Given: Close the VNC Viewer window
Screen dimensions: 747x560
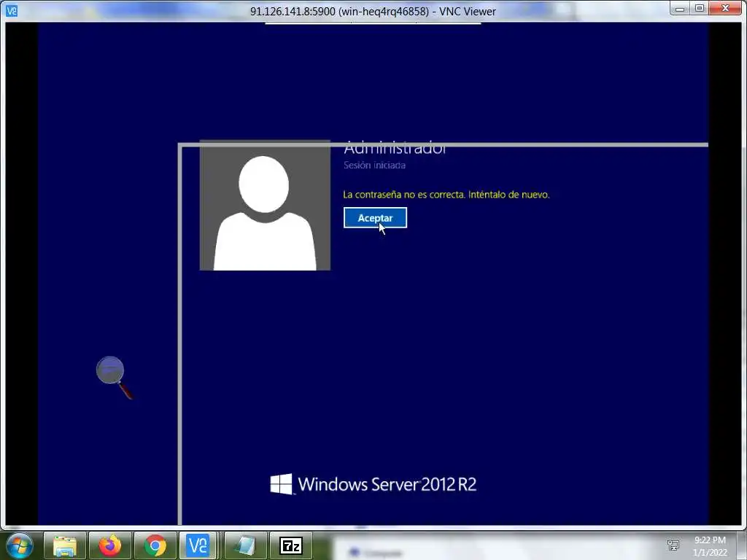Looking at the screenshot, I should tap(726, 9).
